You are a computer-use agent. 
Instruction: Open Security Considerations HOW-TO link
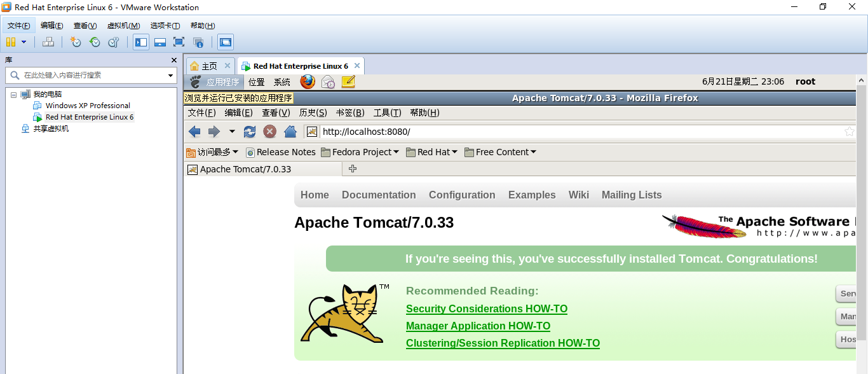pos(487,309)
